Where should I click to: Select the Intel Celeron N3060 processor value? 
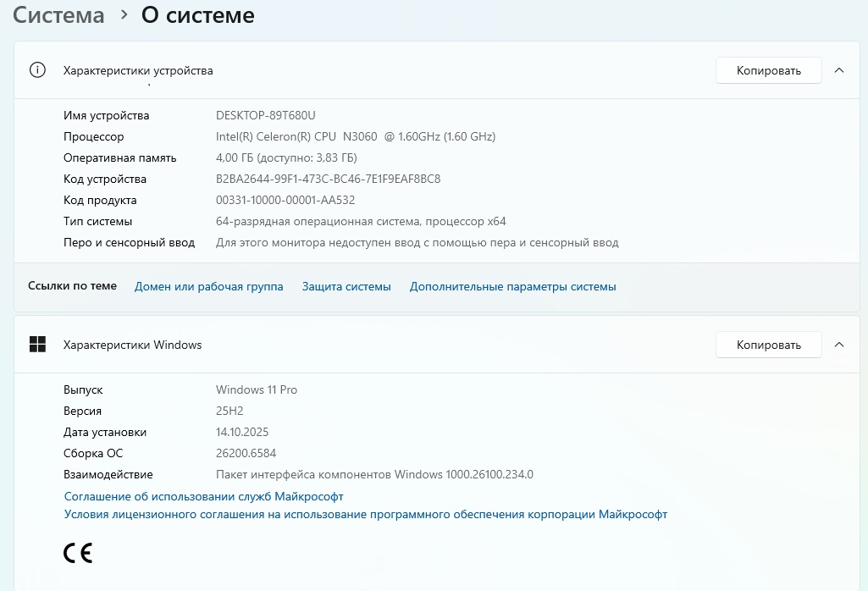[x=356, y=136]
